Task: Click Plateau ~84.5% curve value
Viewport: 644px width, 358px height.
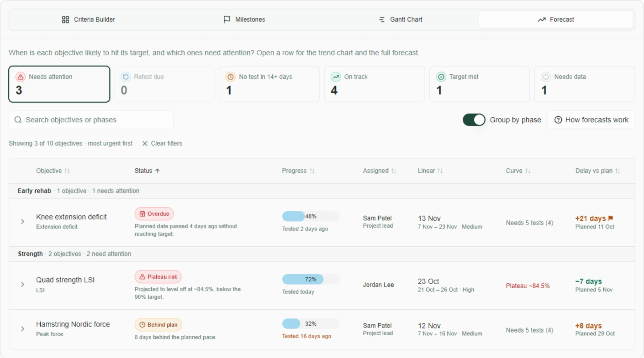Action: coord(528,286)
